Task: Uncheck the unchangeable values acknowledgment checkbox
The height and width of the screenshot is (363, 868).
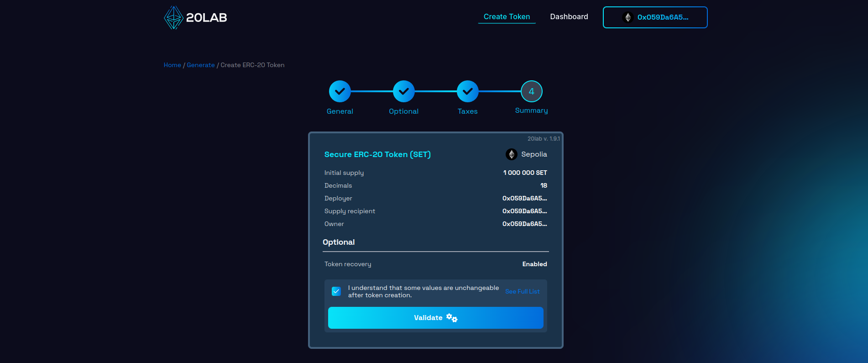Action: click(336, 291)
